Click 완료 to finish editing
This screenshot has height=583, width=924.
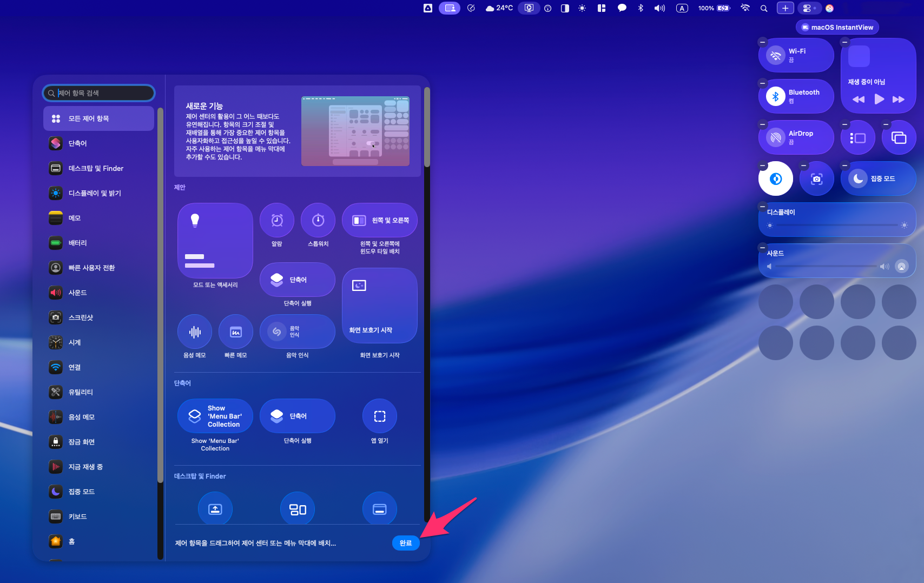(x=406, y=543)
